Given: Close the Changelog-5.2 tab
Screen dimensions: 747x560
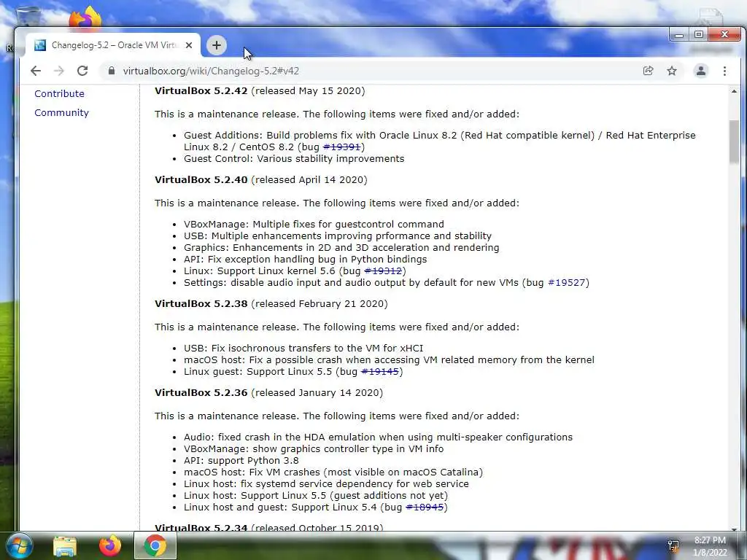Looking at the screenshot, I should [x=189, y=45].
